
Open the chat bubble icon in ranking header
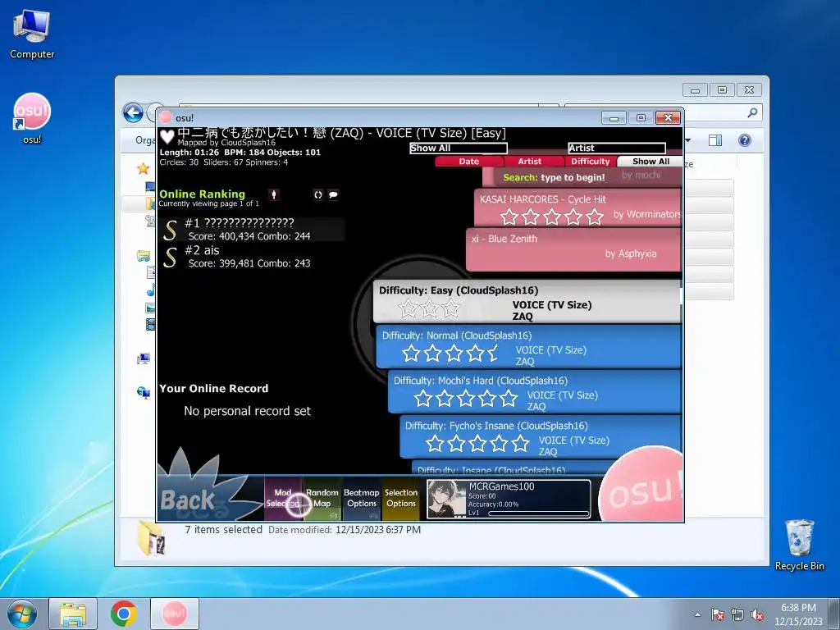[333, 194]
